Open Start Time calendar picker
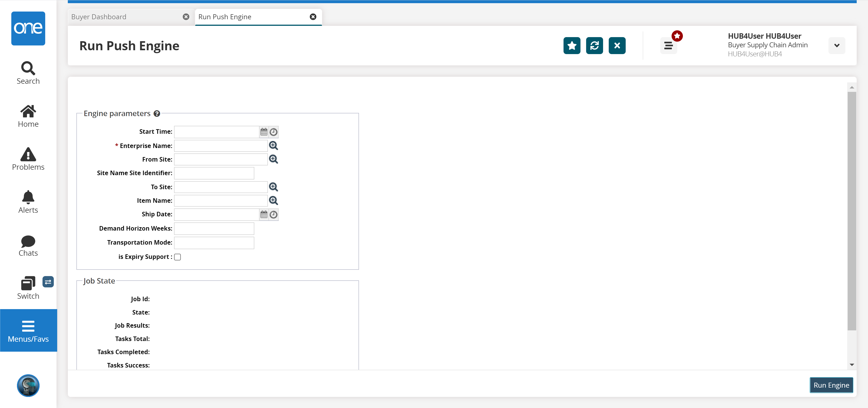Viewport: 868px width, 408px height. (264, 132)
